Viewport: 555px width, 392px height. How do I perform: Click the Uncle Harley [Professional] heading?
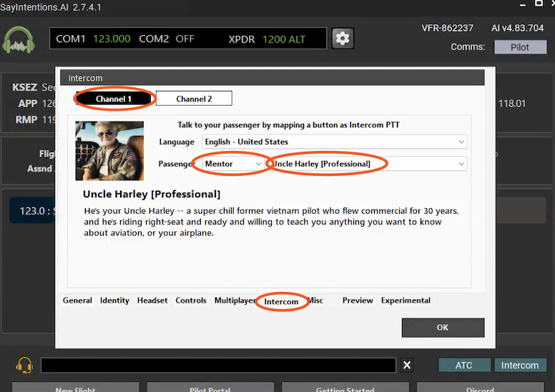(x=152, y=194)
